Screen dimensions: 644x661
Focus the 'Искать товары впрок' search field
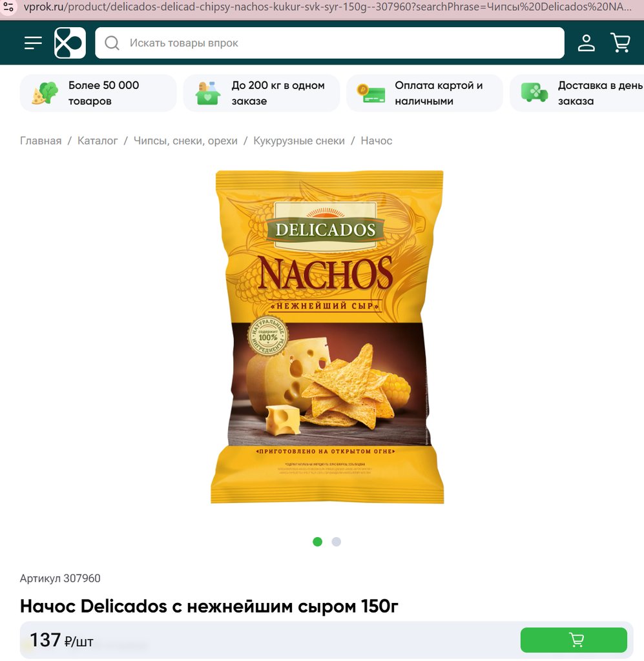tap(329, 43)
